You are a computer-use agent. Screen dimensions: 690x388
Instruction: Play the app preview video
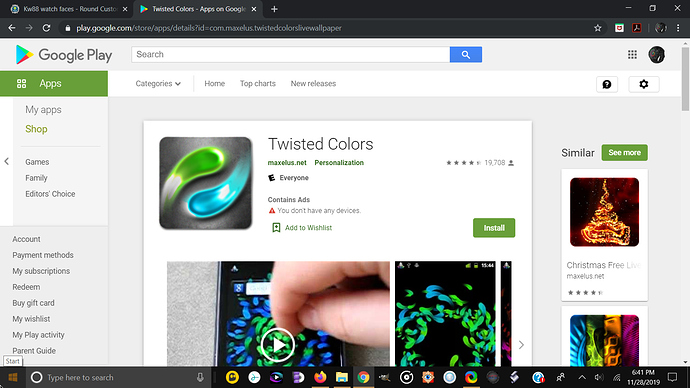(278, 345)
